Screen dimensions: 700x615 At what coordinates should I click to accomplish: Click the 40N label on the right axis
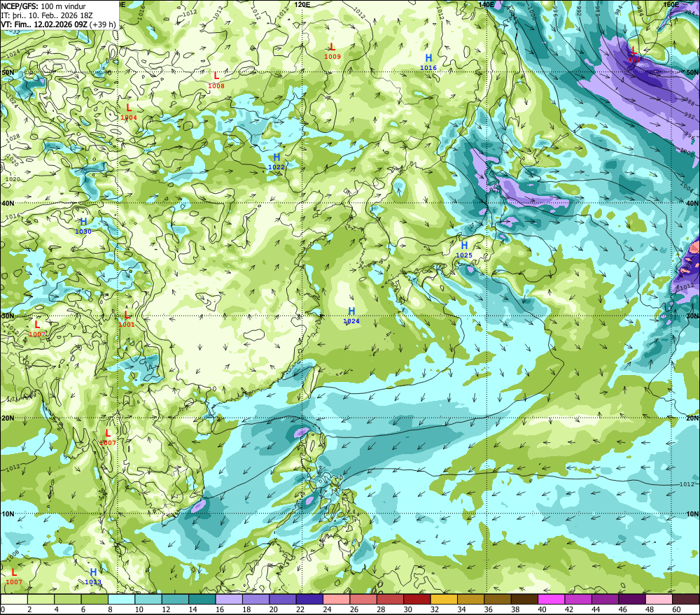coord(692,204)
